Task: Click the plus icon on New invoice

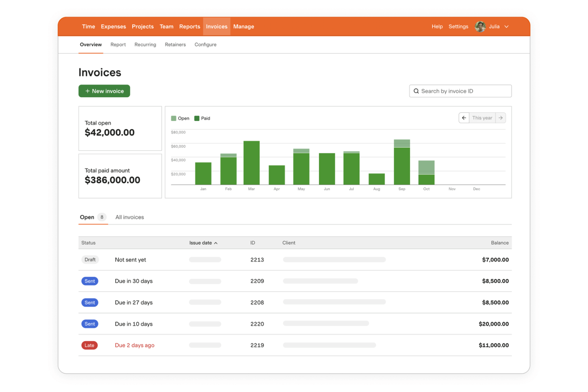Action: (87, 91)
